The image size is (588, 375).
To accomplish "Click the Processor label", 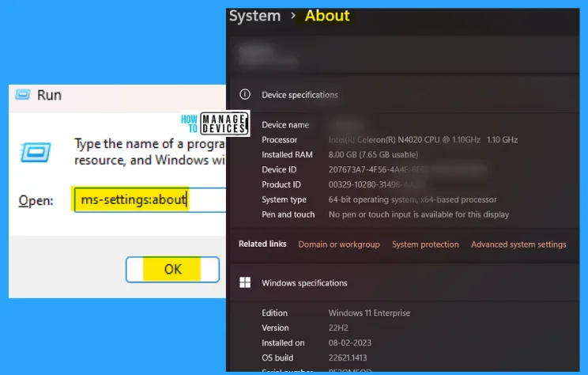I will click(279, 140).
